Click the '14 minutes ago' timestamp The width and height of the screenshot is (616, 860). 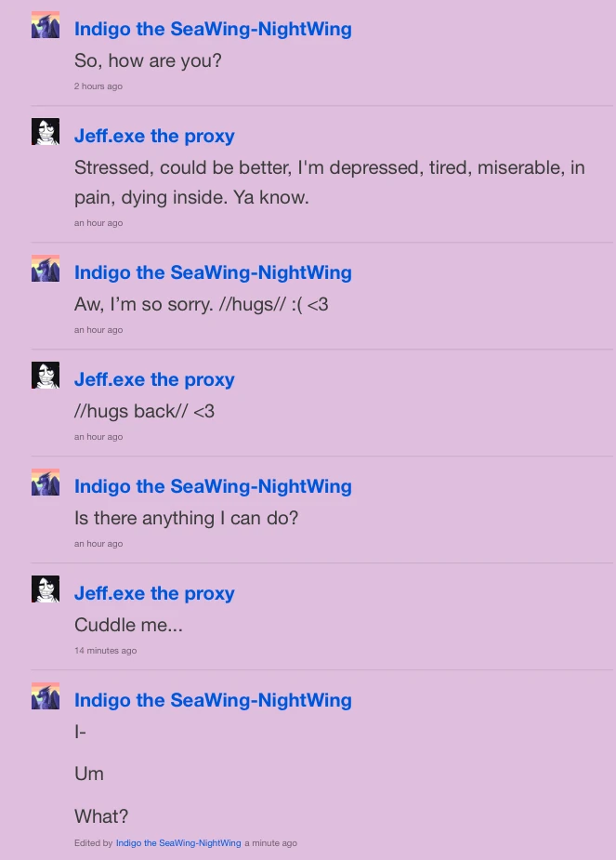point(105,651)
